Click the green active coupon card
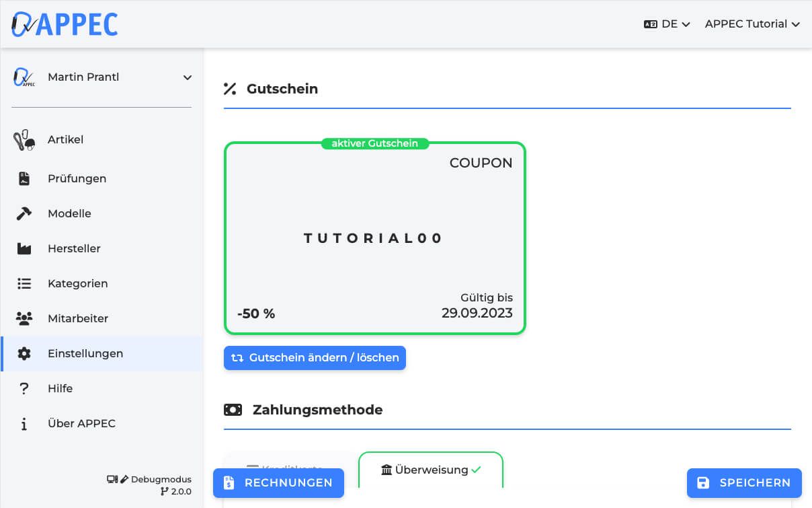The image size is (812, 508). (374, 238)
